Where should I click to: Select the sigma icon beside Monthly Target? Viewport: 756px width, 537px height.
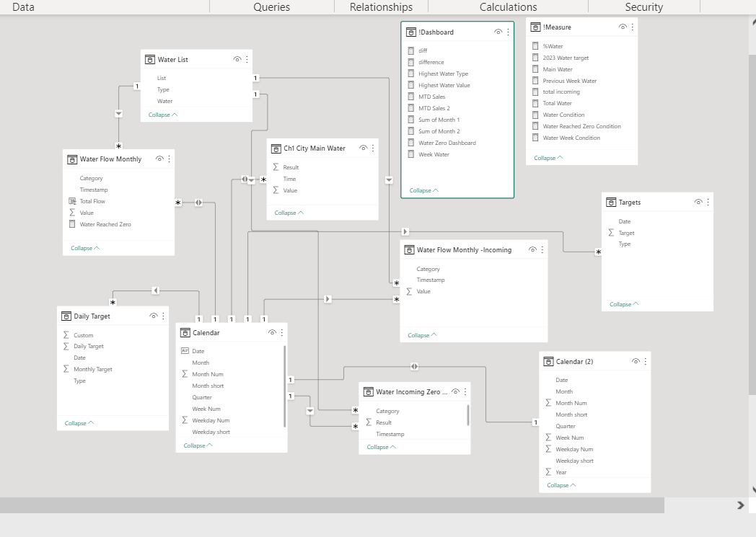coord(66,369)
